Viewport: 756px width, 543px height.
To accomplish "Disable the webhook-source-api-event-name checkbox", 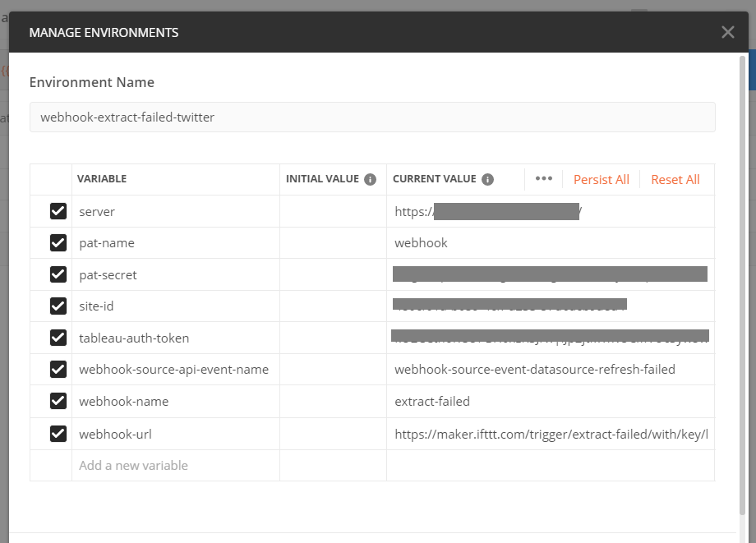I will click(58, 370).
